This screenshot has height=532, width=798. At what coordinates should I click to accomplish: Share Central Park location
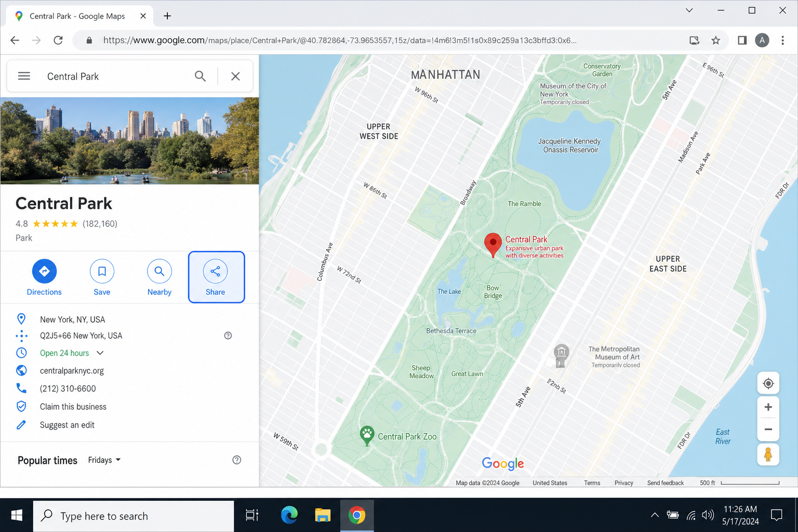coord(216,277)
